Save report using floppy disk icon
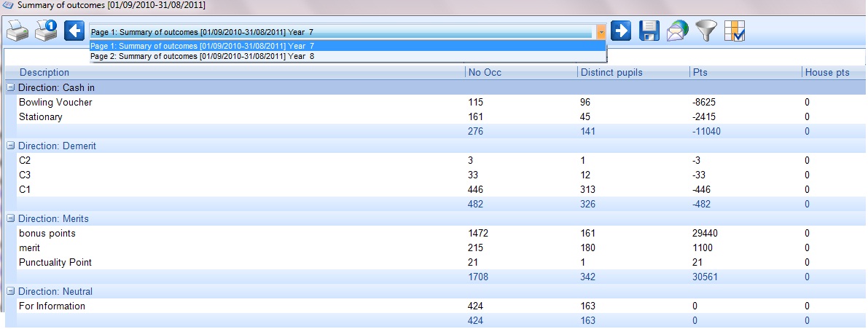The width and height of the screenshot is (868, 329). [649, 31]
